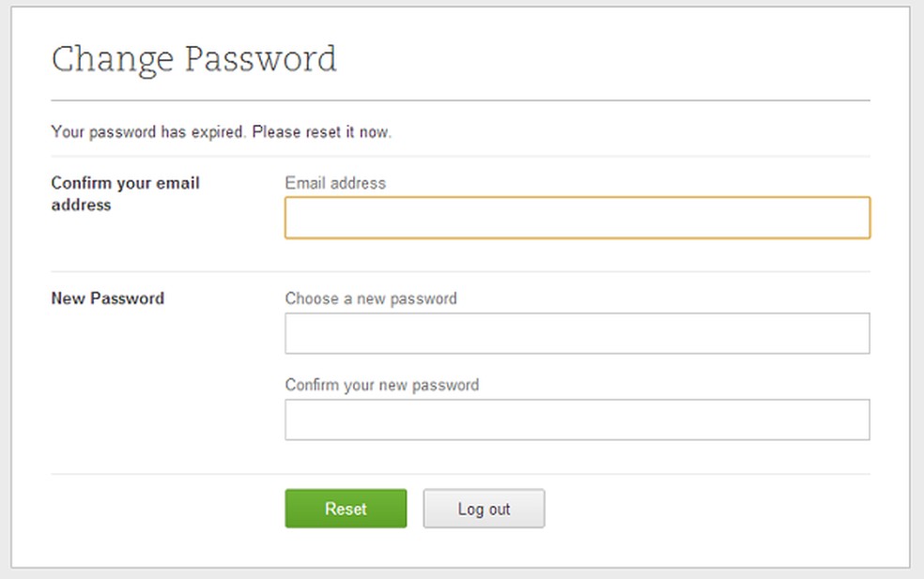The image size is (924, 579).
Task: Click the Email address input field
Action: pos(577,218)
